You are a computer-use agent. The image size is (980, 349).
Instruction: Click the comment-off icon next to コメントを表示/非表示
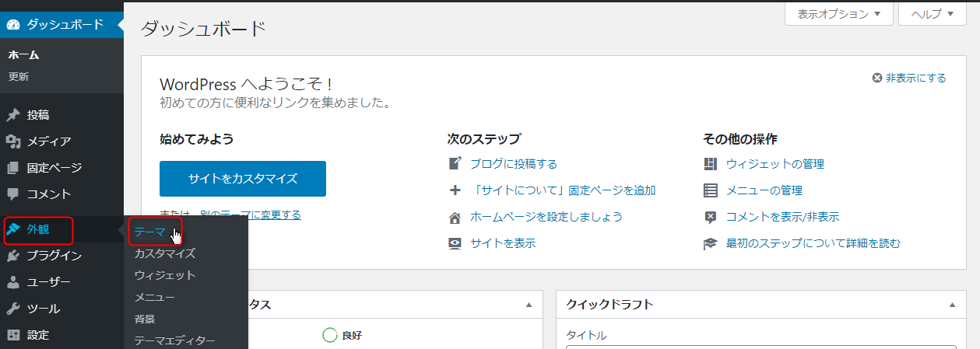click(x=710, y=217)
